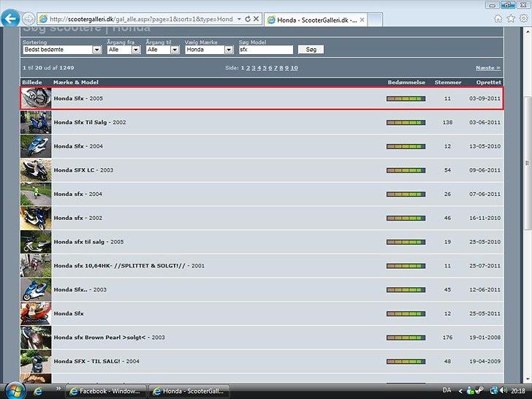Expand the Vælg Mærke Honda dropdown
The width and height of the screenshot is (532, 399).
coord(229,50)
